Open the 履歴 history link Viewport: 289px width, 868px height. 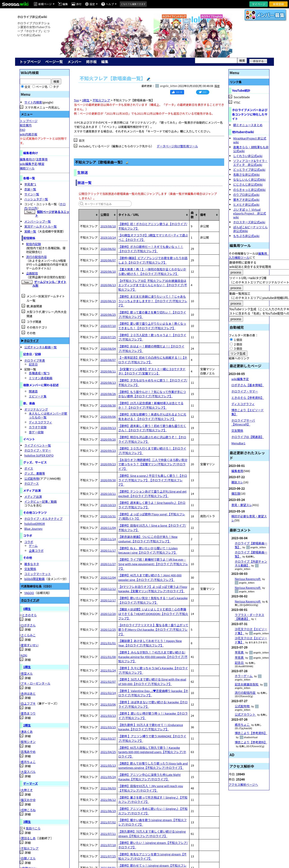[217, 86]
